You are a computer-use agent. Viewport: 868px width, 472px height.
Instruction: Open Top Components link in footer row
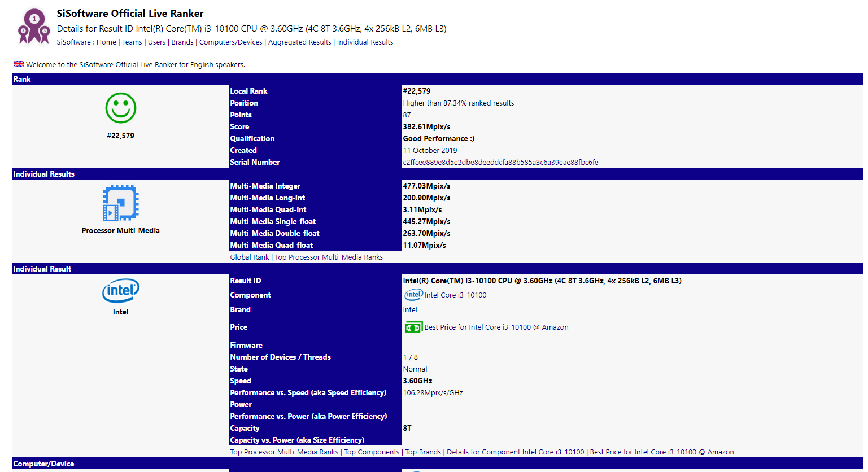click(372, 452)
